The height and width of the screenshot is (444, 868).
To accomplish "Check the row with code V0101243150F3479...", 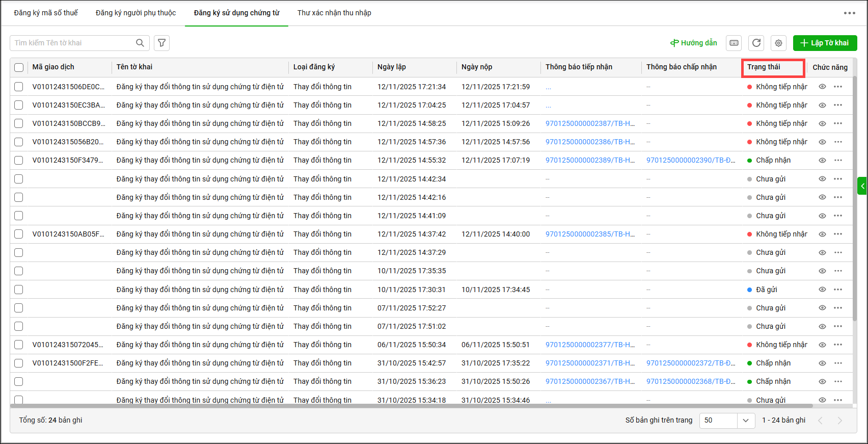I will click(19, 160).
